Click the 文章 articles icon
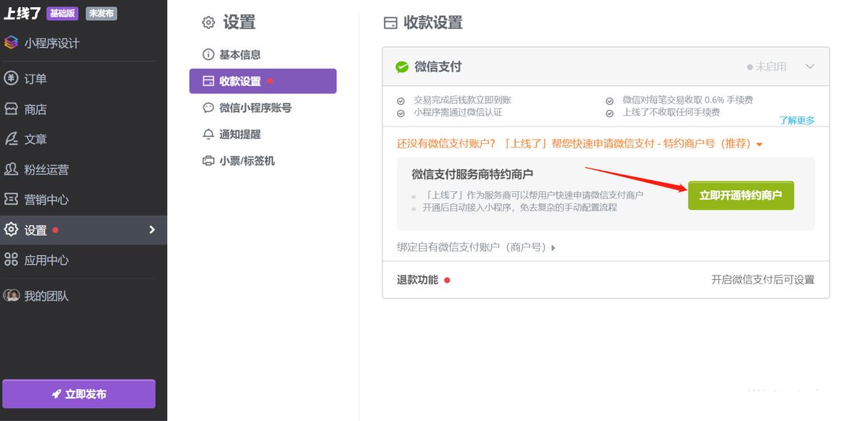Viewport: 868px width, 421px height. coord(10,138)
